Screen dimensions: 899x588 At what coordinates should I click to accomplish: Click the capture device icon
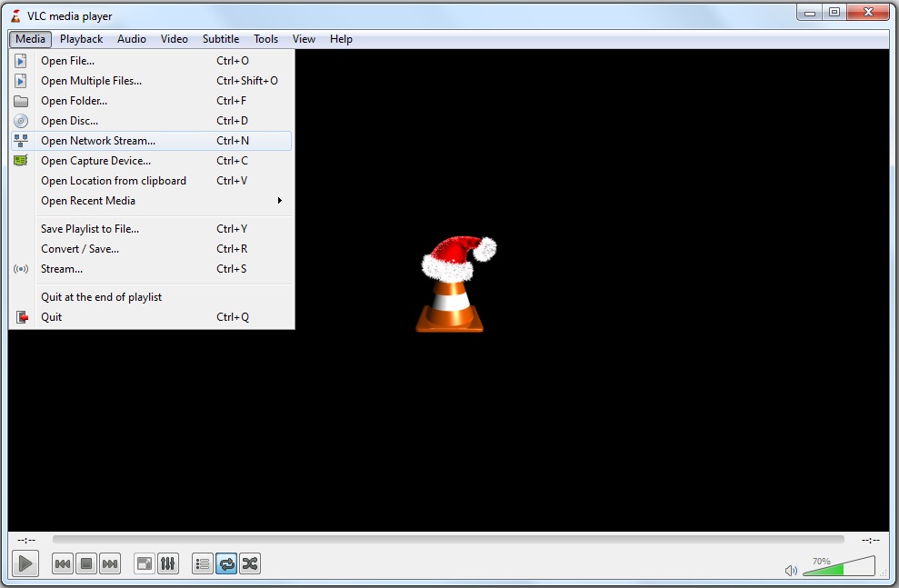[21, 161]
